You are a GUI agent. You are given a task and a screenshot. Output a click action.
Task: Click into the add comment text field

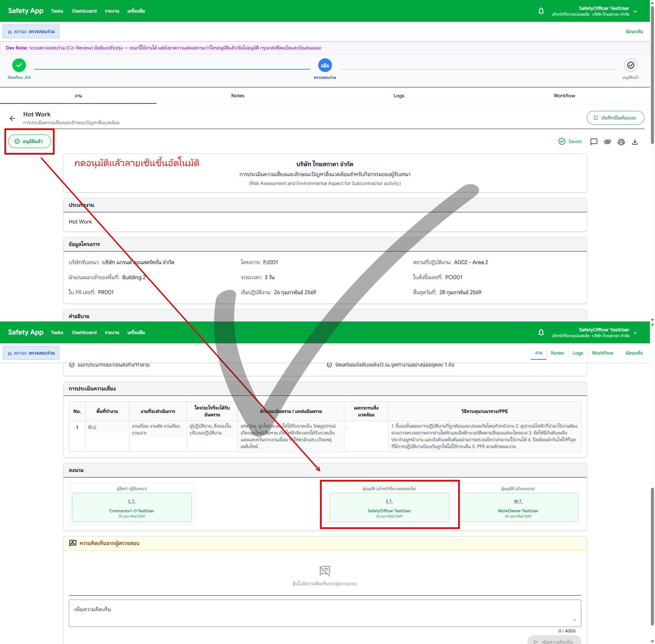click(x=324, y=613)
